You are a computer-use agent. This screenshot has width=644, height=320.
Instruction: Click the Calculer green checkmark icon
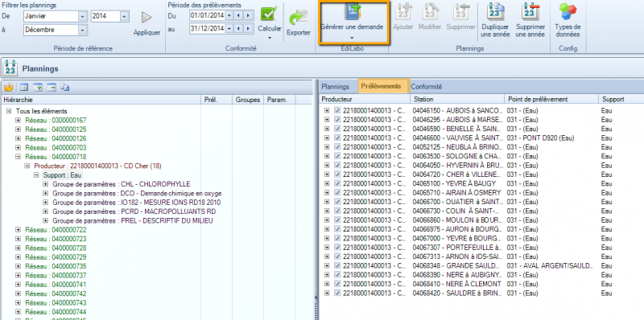coord(269,14)
